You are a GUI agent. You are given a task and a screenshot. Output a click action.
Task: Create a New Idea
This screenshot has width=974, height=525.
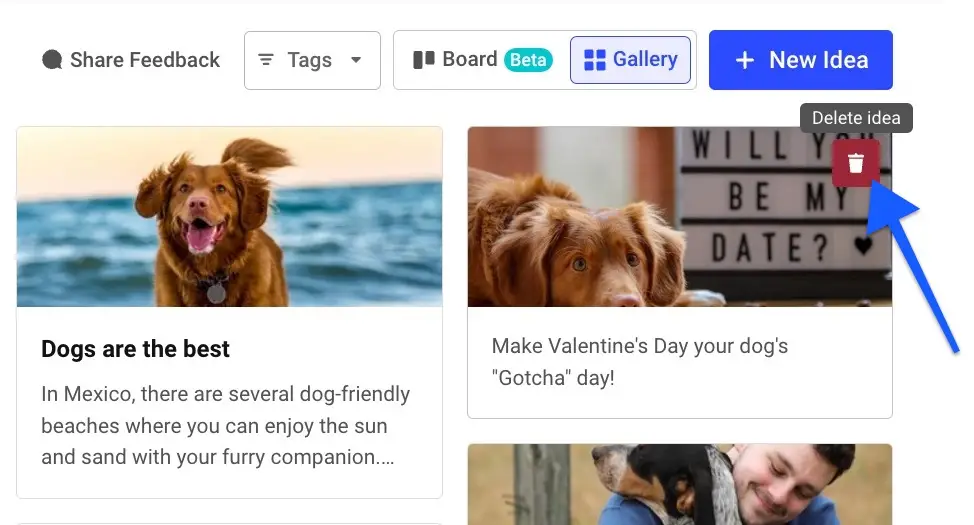(x=801, y=60)
